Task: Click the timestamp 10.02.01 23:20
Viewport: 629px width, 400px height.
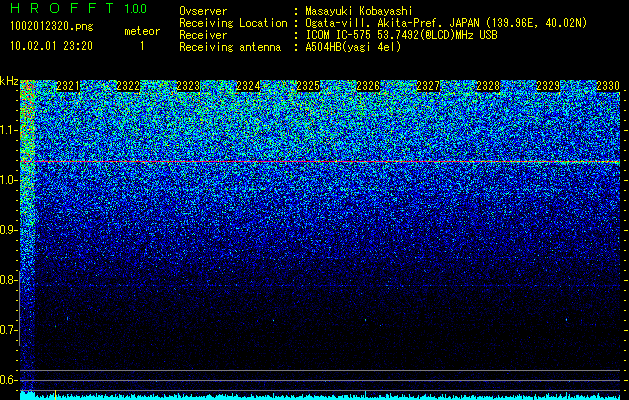Action: coord(51,46)
